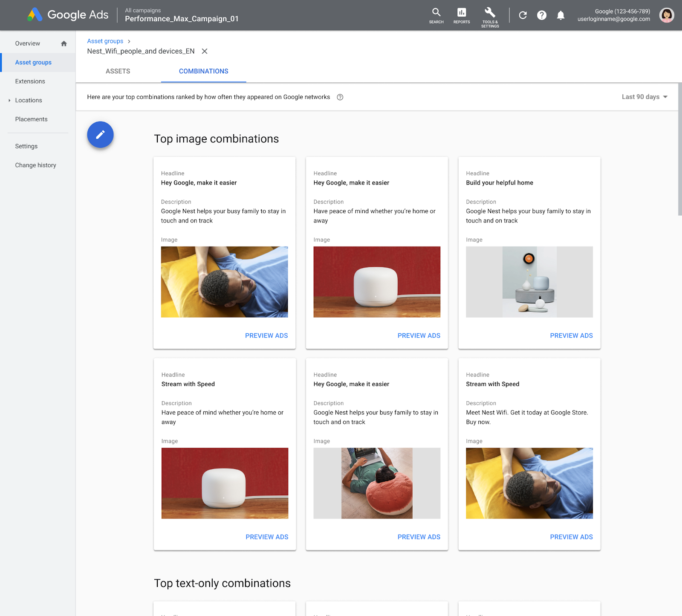This screenshot has width=682, height=616.
Task: Click Google (123-456-789) account text
Action: (x=622, y=12)
